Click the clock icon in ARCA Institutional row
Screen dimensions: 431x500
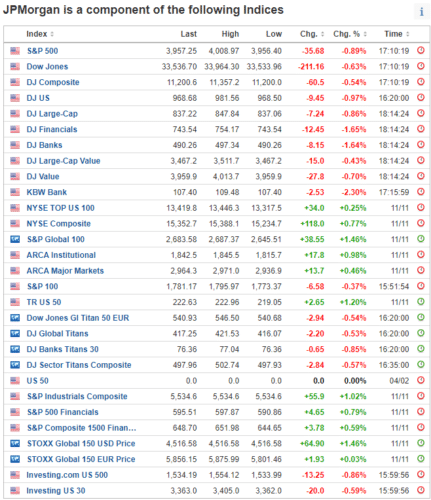click(421, 254)
